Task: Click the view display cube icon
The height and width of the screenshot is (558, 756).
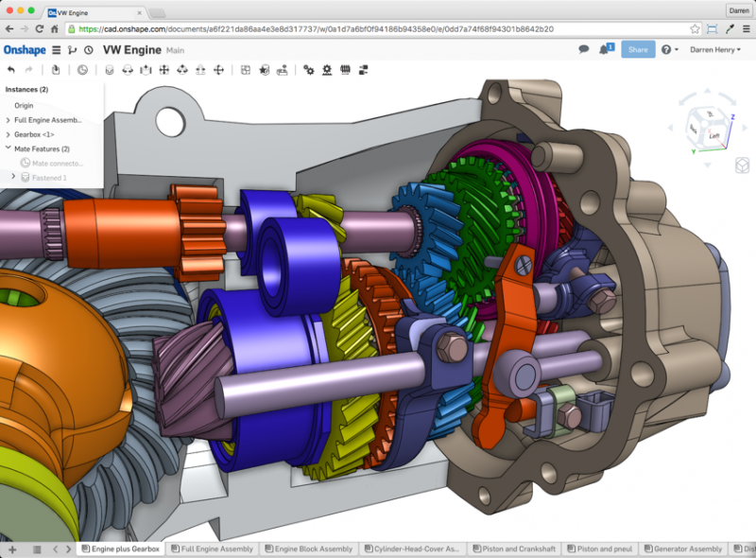Action: pos(740,165)
